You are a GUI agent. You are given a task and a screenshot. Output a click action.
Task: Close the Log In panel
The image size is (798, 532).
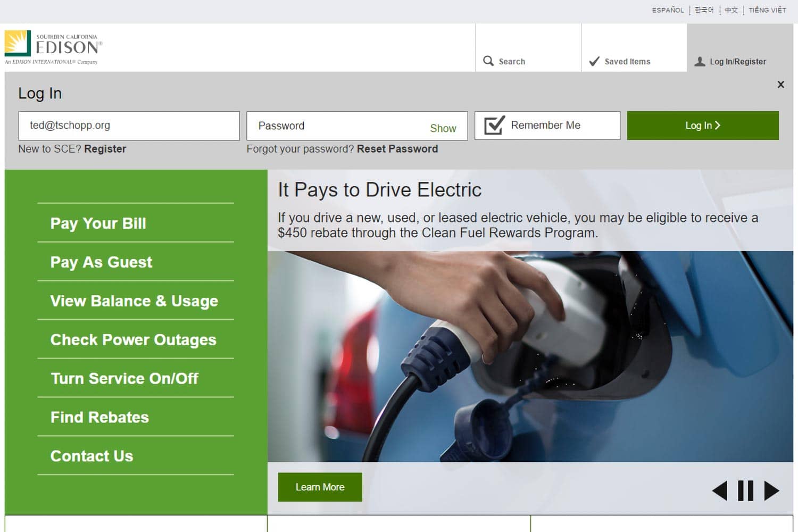(780, 85)
